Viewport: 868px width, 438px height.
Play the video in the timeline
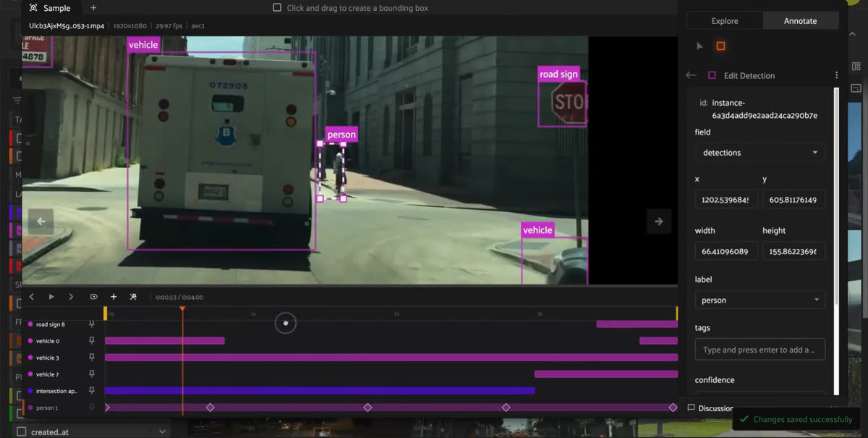point(51,297)
